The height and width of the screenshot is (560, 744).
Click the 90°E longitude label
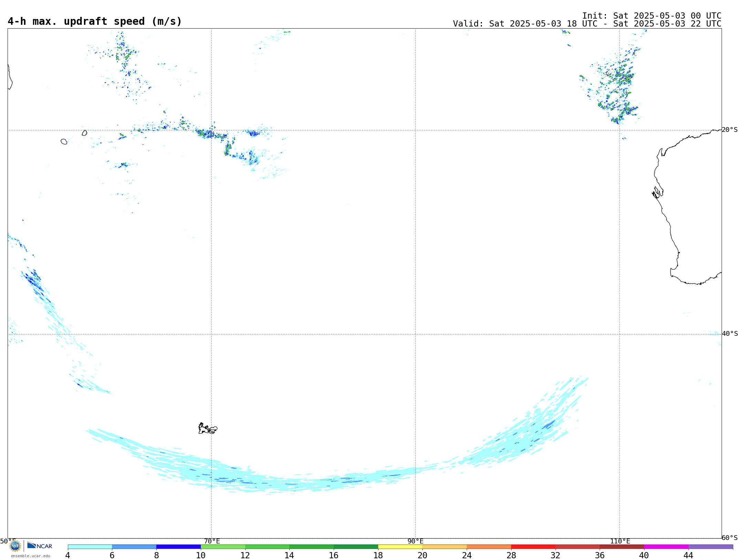[415, 541]
